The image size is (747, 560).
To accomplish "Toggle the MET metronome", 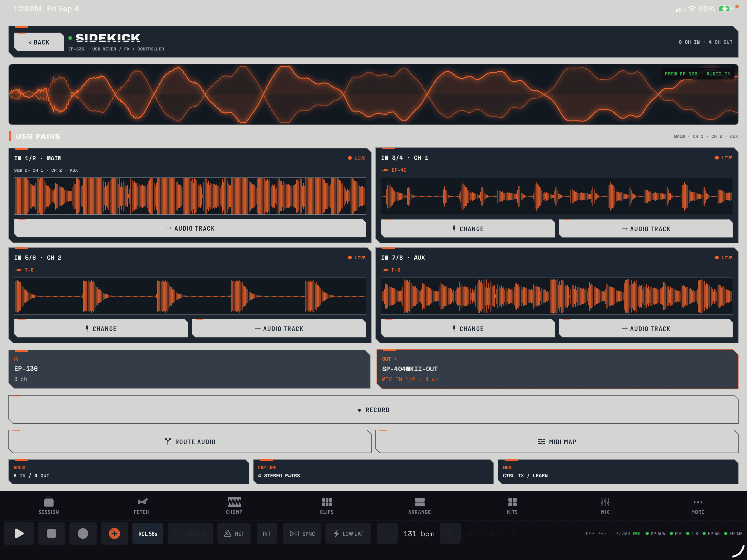I will point(234,534).
